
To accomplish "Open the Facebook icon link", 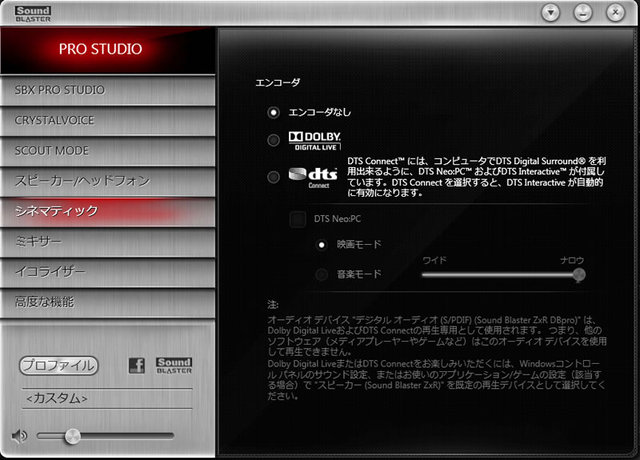I will [x=137, y=365].
